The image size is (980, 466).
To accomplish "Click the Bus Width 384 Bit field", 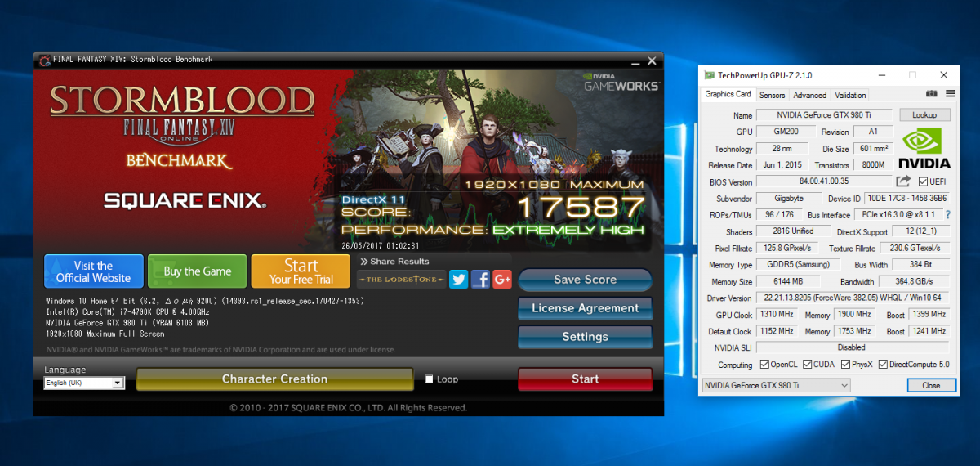I will pyautogui.click(x=922, y=265).
